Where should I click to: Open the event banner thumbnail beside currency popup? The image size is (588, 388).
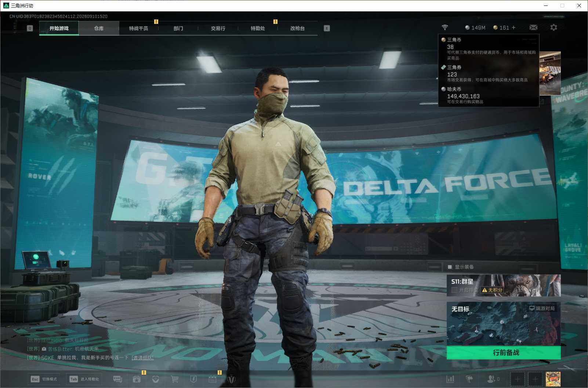550,73
